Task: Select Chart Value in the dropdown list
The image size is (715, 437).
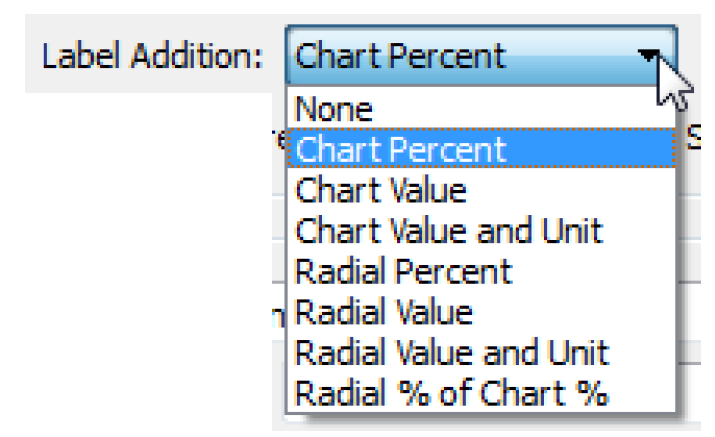Action: (381, 190)
